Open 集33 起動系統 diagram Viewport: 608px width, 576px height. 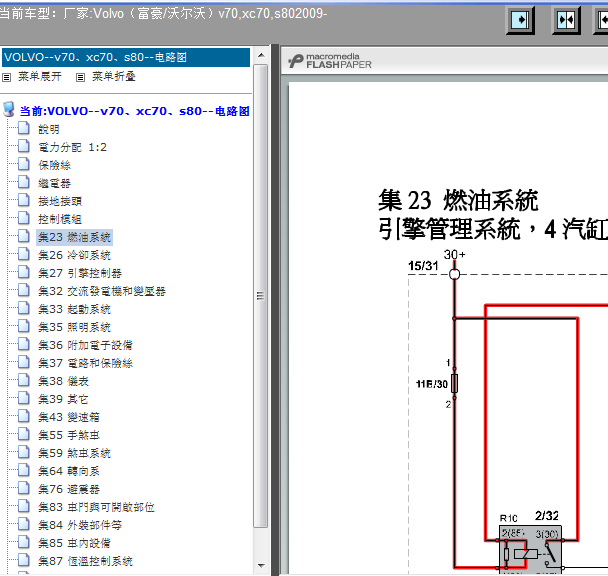pos(74,309)
